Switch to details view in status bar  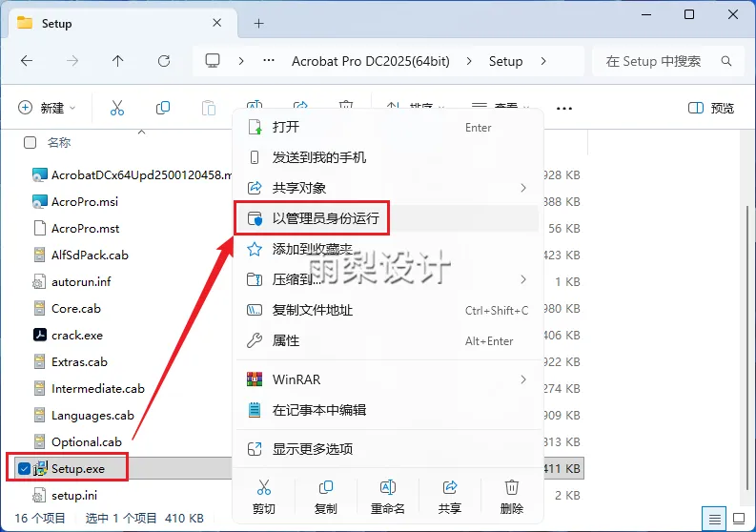[x=714, y=519]
